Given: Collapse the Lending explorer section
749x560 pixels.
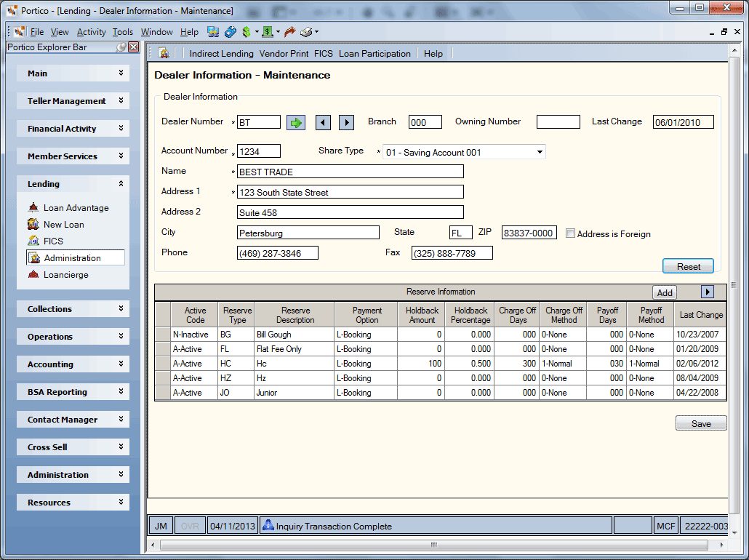Looking at the screenshot, I should [x=121, y=183].
